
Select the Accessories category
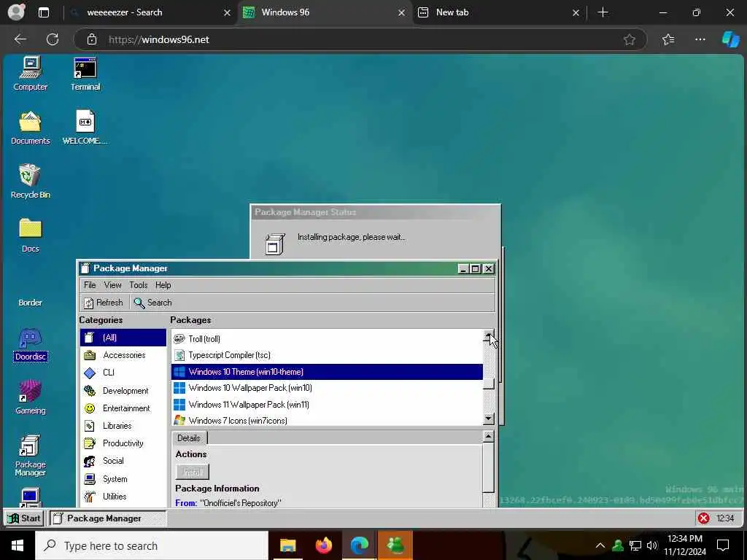tap(123, 355)
